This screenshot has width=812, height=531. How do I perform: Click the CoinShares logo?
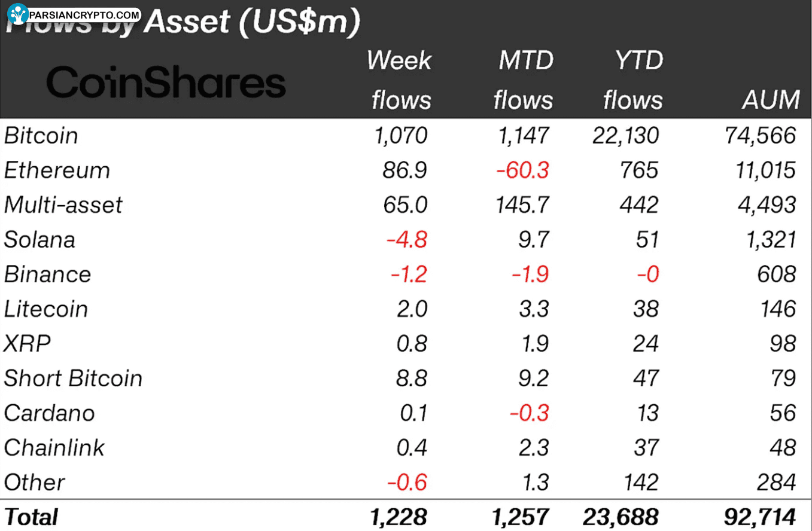point(166,83)
